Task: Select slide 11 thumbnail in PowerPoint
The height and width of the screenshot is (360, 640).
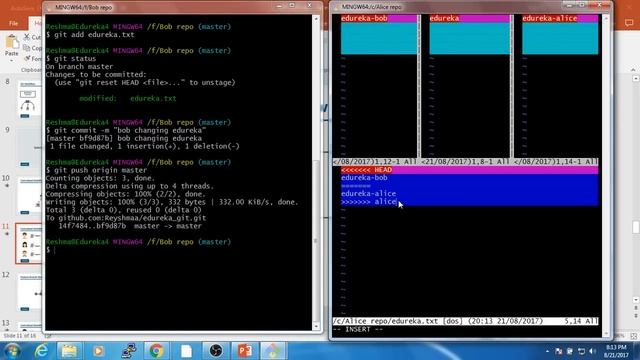Action: tap(28, 243)
